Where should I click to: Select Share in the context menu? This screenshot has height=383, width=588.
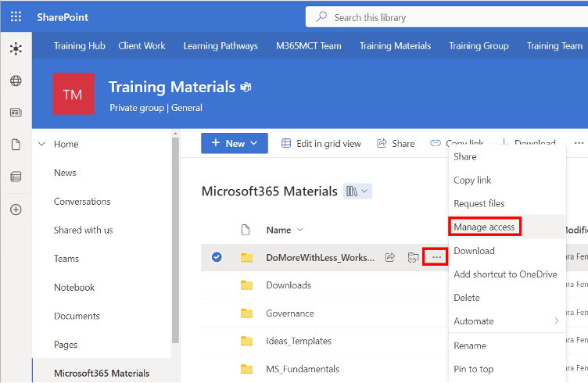(507, 156)
